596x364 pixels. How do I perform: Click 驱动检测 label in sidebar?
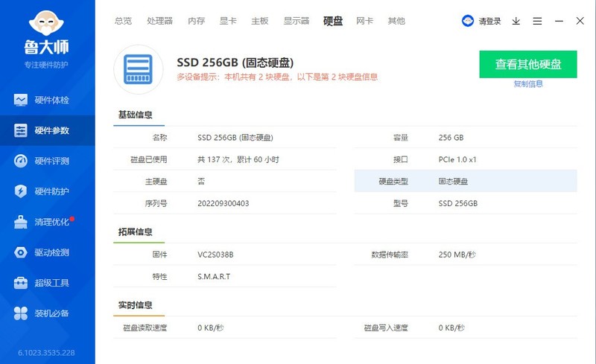click(51, 252)
